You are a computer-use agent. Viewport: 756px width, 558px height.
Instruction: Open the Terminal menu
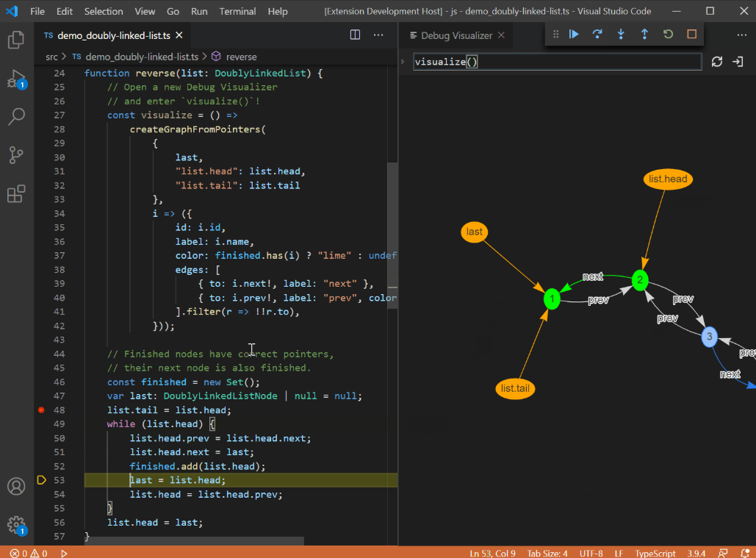[x=237, y=12]
